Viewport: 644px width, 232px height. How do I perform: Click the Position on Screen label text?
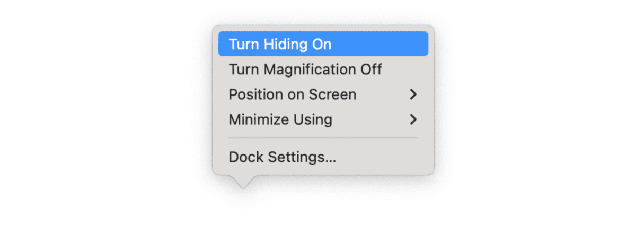pyautogui.click(x=292, y=94)
